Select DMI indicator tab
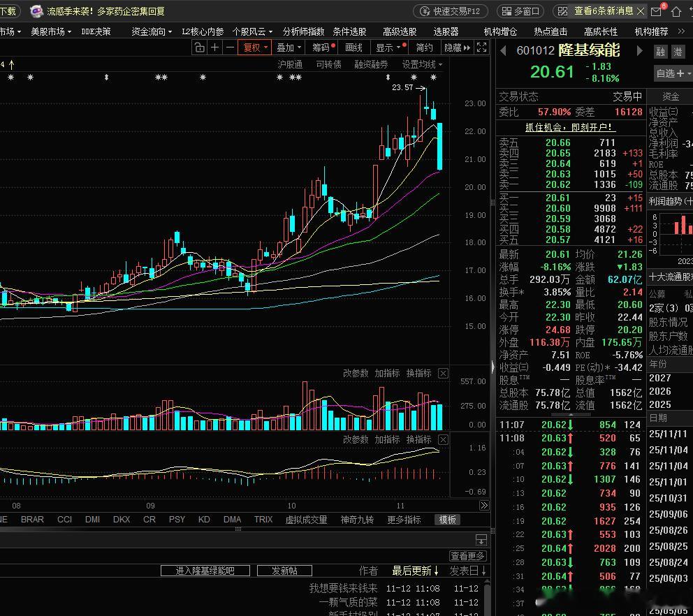The height and width of the screenshot is (616, 693). coord(92,519)
